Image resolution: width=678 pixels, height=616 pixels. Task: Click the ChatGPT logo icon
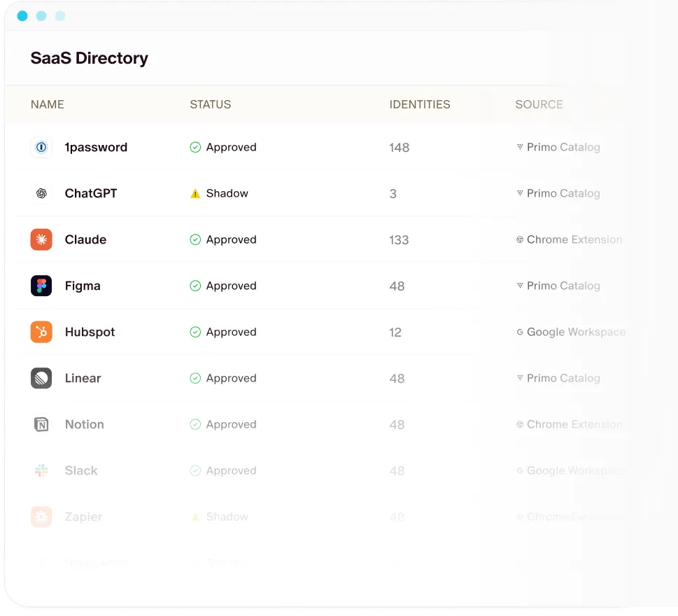(41, 193)
